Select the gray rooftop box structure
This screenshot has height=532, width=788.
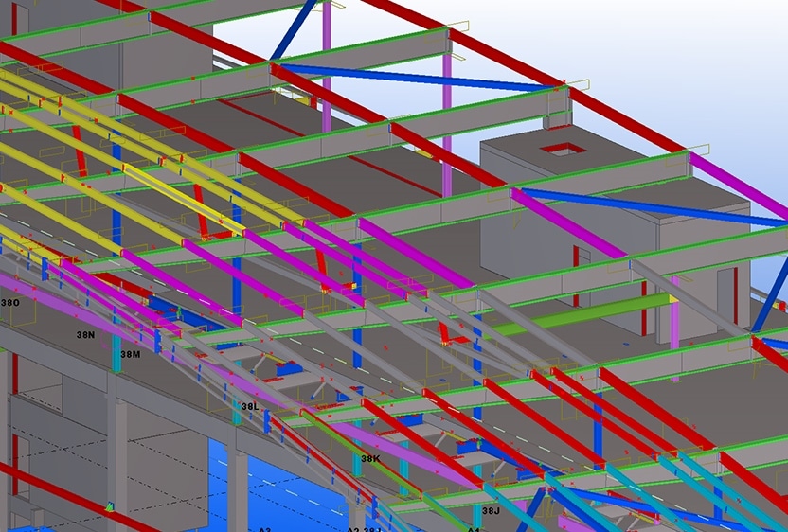606,218
